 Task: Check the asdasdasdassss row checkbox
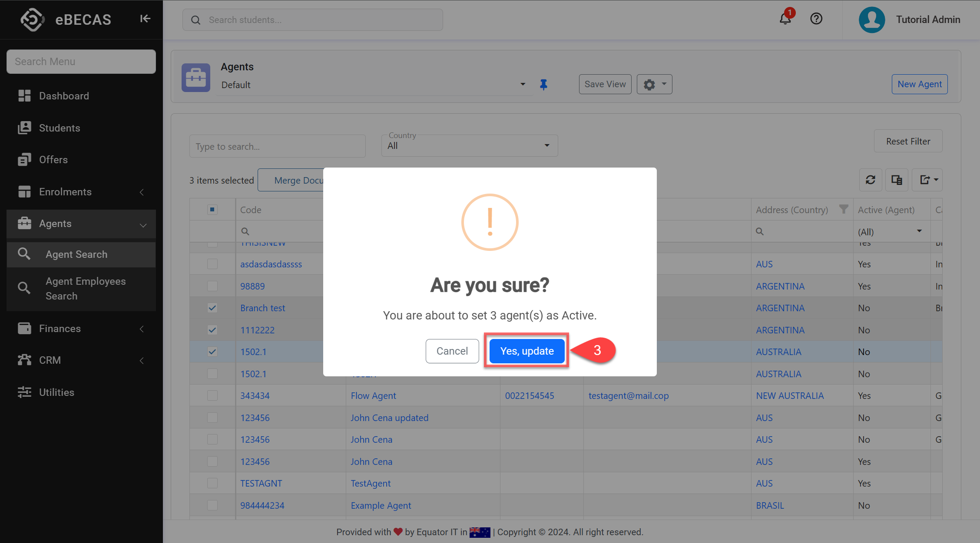212,264
